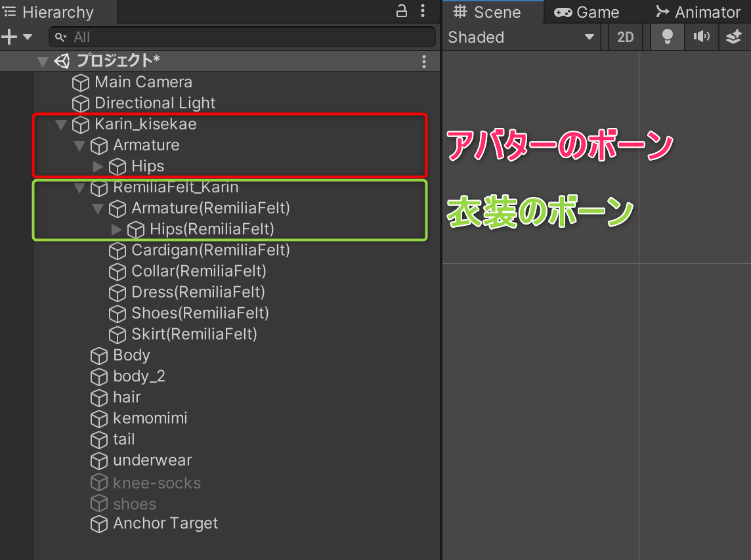Image resolution: width=751 pixels, height=560 pixels.
Task: Select Cardigan(RemiliaFelt) object
Action: (210, 250)
